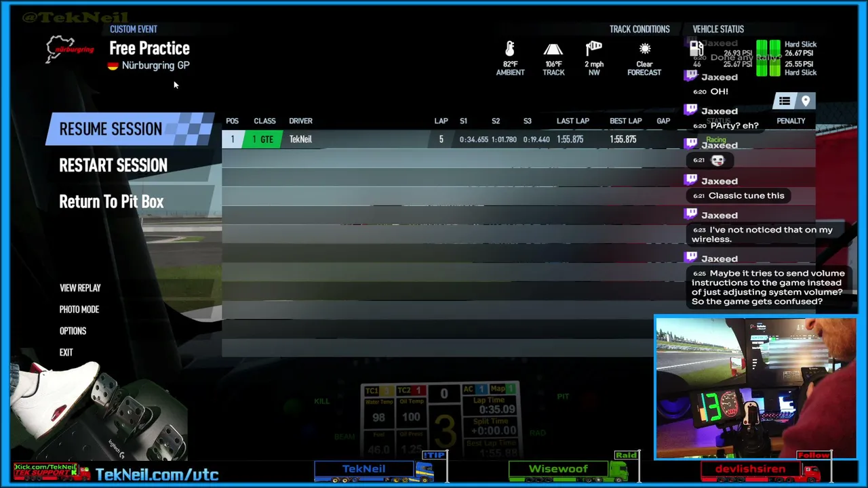The image size is (868, 488).
Task: Click the windsock wind speed icon
Action: pyautogui.click(x=594, y=49)
